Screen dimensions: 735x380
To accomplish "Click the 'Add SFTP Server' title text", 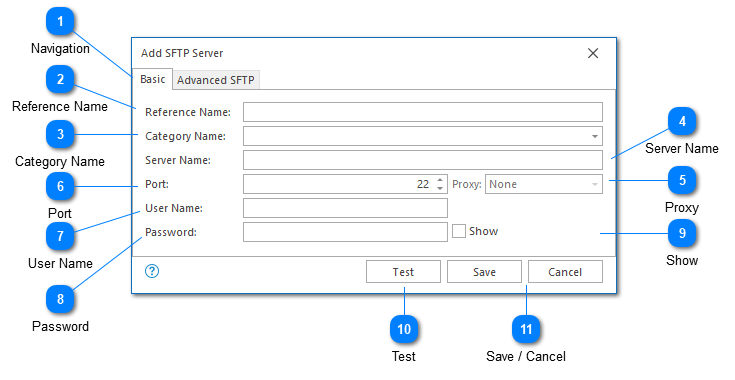I will click(x=182, y=53).
